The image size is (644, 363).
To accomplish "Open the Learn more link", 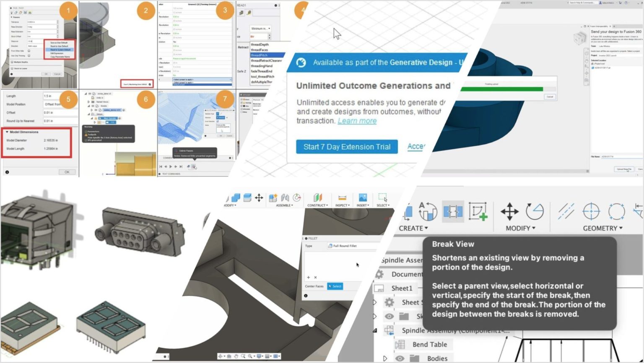I will coord(357,121).
